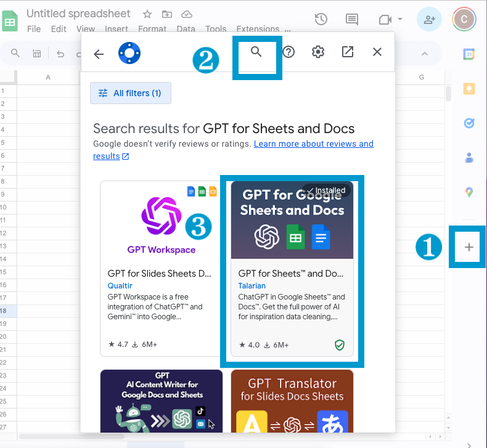Open version history clock icon
The height and width of the screenshot is (448, 487).
tap(321, 19)
